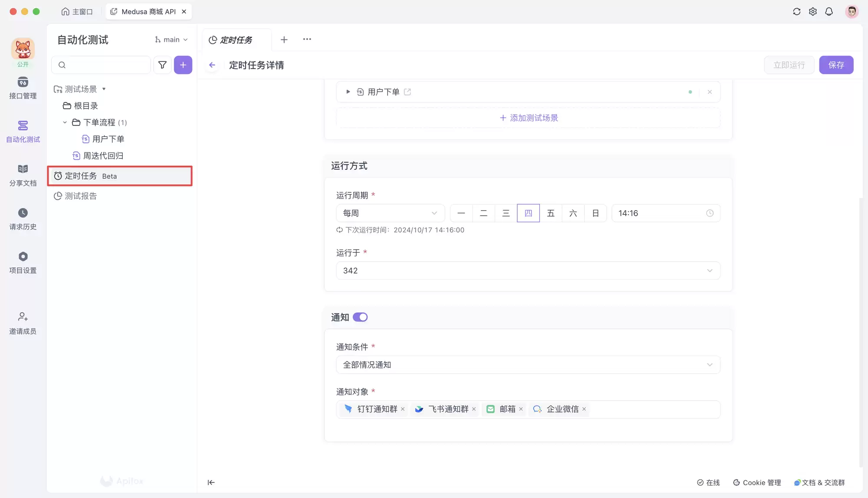Remove the 企业微信 tag
The image size is (868, 498).
click(x=584, y=409)
